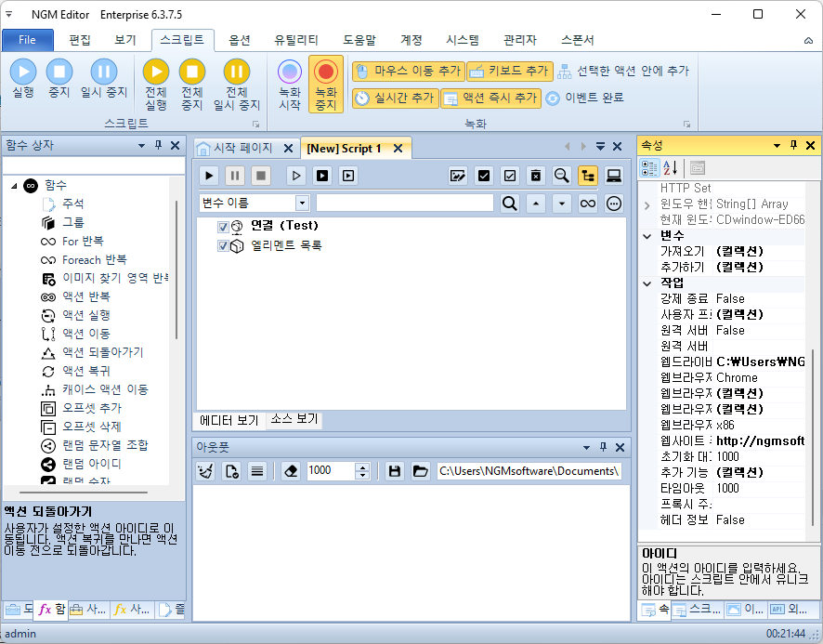The image size is (823, 644).
Task: Run the script with the 실행 ribbon button
Action: click(23, 78)
